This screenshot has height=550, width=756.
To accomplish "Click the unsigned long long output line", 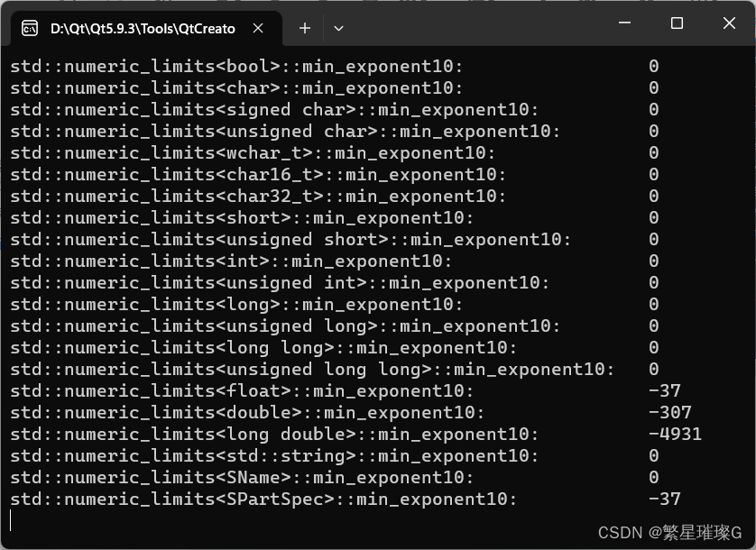I will pos(271,369).
